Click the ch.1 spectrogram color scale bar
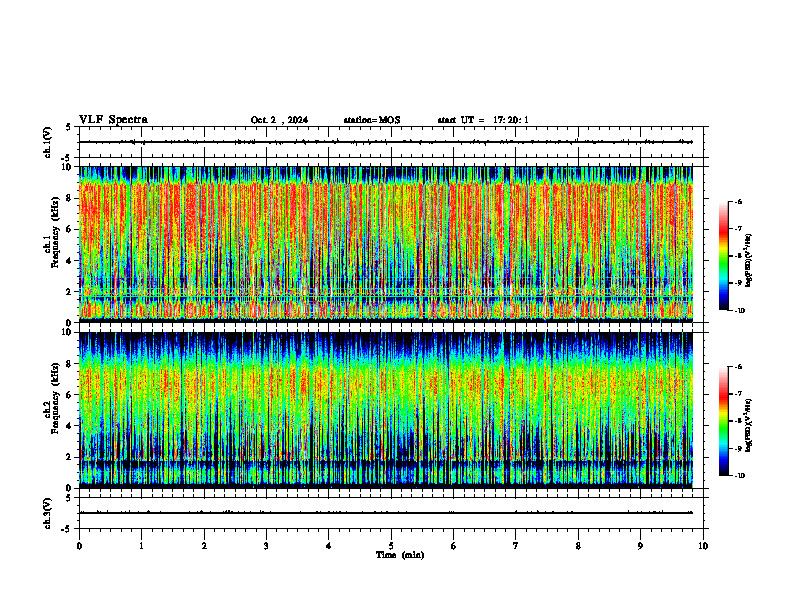The width and height of the screenshot is (792, 612). 723,256
